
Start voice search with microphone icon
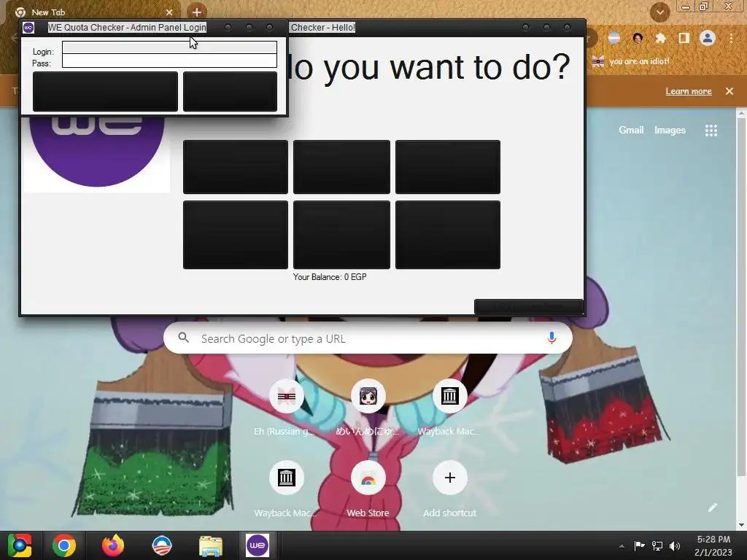coord(551,338)
